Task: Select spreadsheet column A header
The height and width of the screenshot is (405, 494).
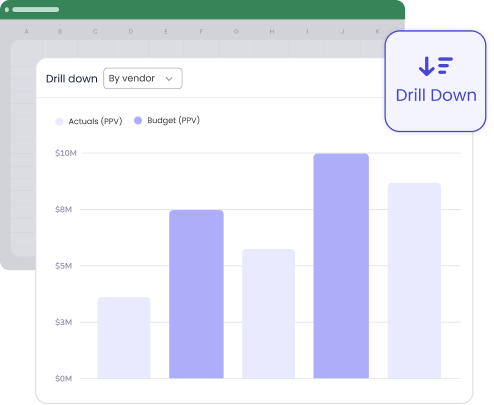Action: pyautogui.click(x=26, y=31)
